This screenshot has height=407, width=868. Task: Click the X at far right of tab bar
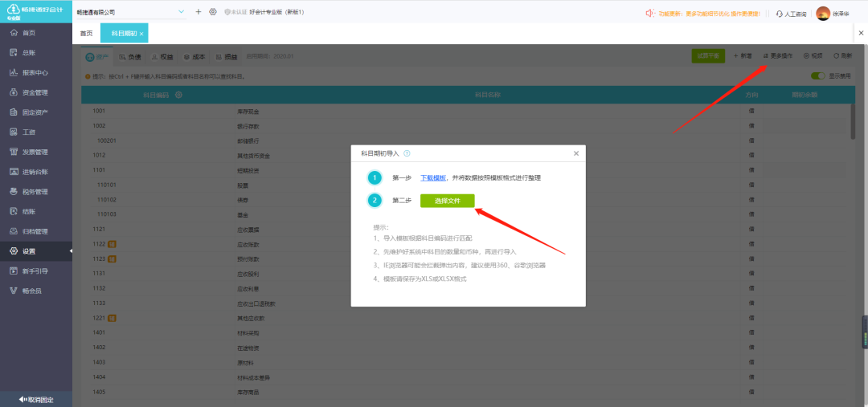pos(861,33)
